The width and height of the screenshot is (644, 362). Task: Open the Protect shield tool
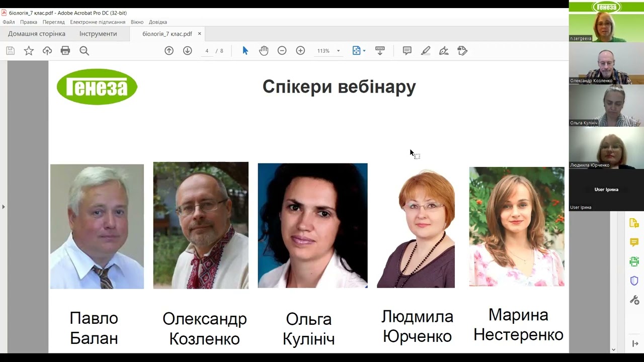634,281
